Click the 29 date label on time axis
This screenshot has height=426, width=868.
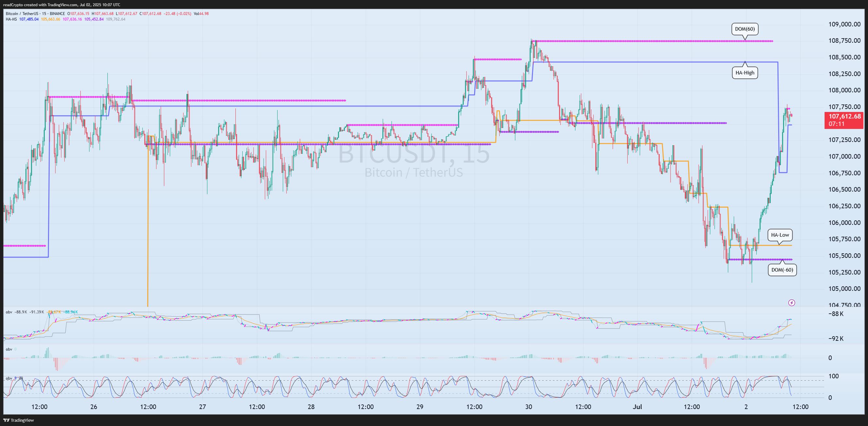click(420, 407)
